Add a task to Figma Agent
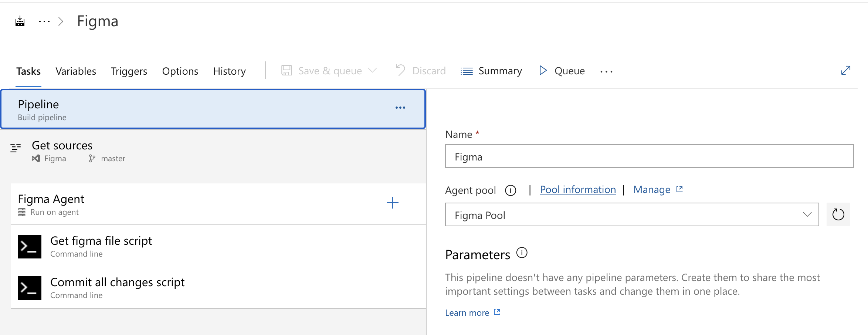 click(392, 203)
